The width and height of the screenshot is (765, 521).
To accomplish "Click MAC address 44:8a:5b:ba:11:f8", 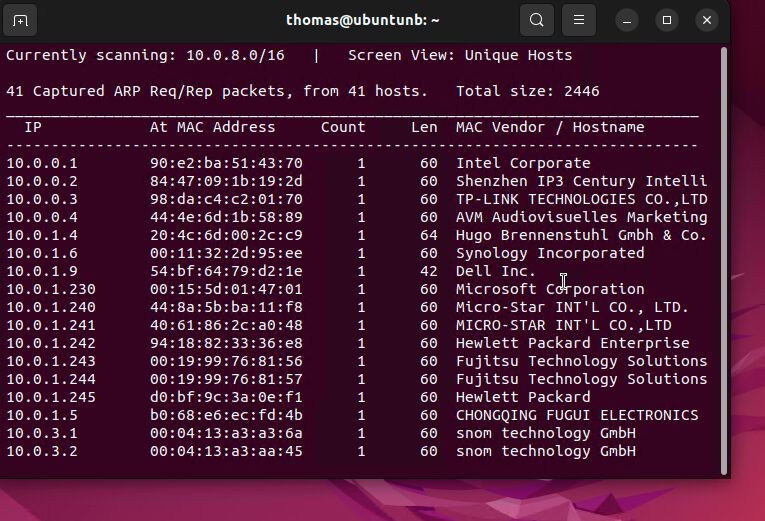I will coord(226,307).
